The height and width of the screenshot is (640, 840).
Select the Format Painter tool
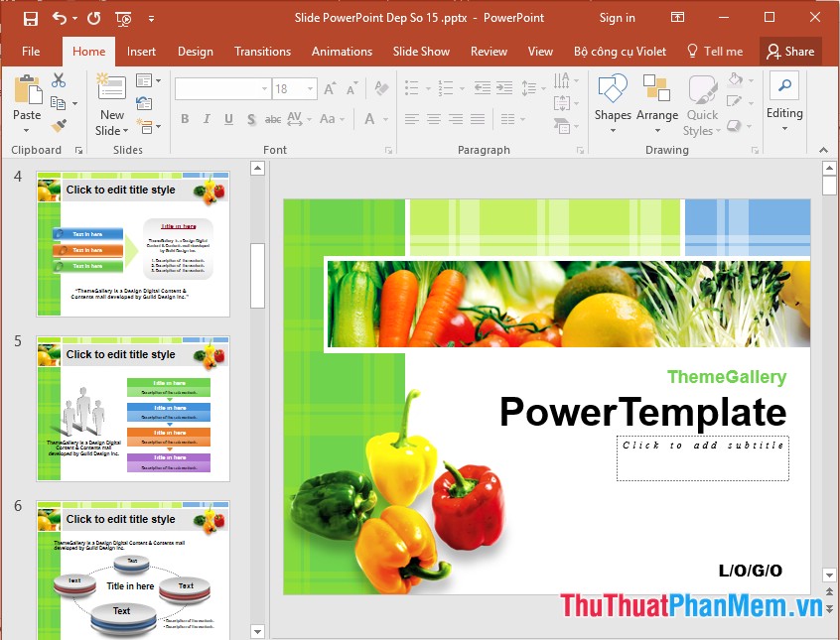60,125
